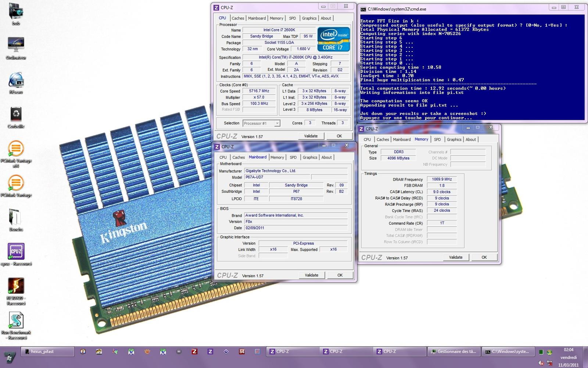The width and height of the screenshot is (588, 368).
Task: Open Graphics tab in the Memory CPU-Z window
Action: pos(454,139)
